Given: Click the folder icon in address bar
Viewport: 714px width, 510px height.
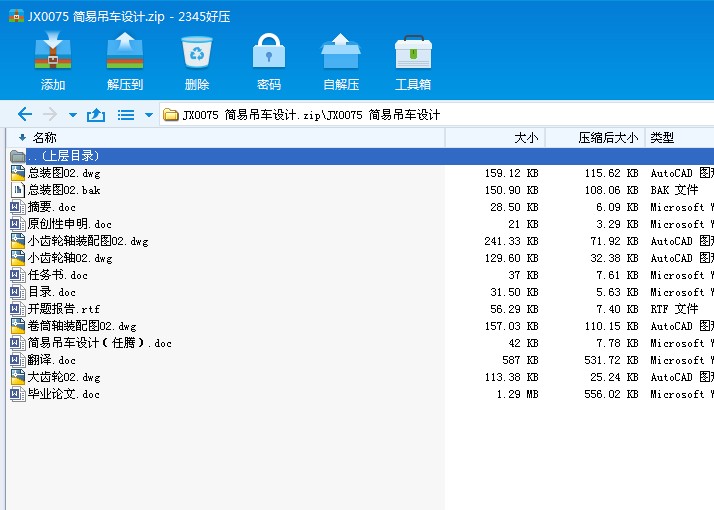Looking at the screenshot, I should tap(171, 115).
